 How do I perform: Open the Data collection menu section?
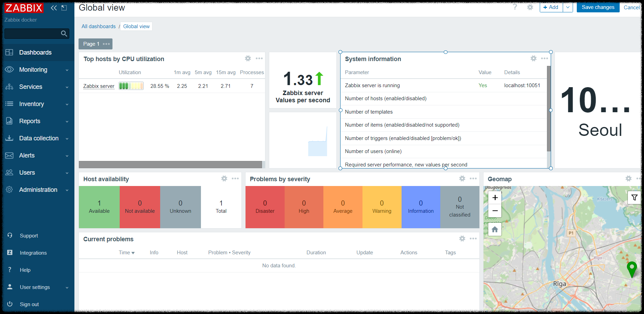click(x=37, y=138)
